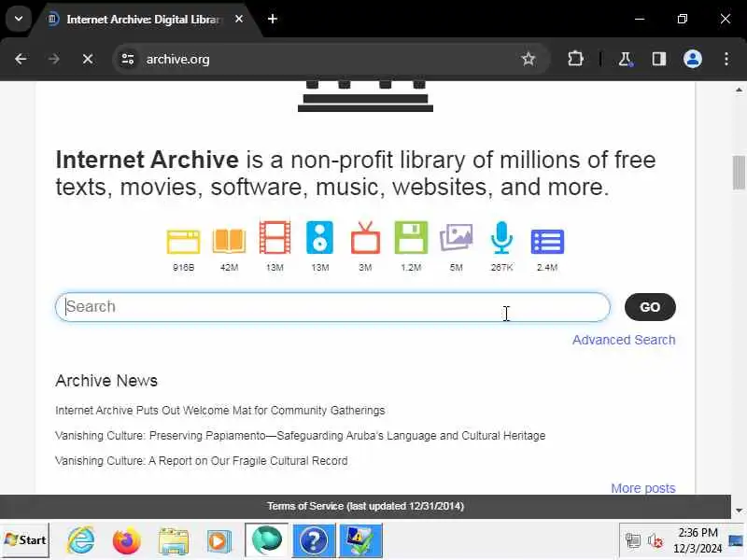Viewport: 747px width, 560px height.
Task: Click the Terms of Service banner
Action: [x=365, y=506]
